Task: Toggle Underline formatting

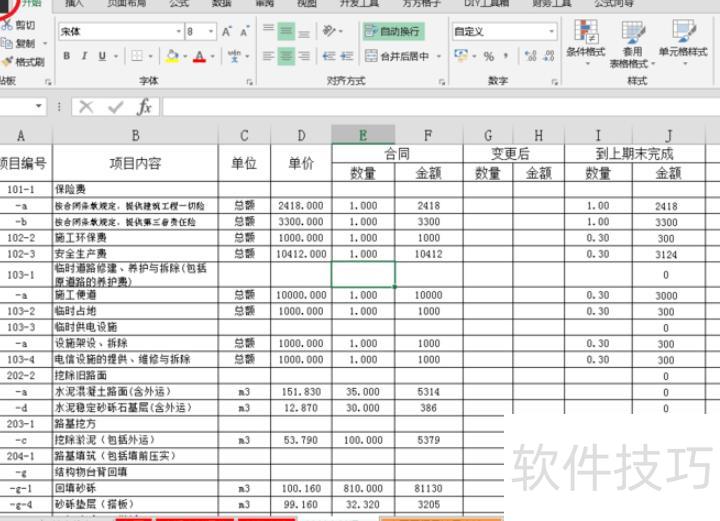Action: (102, 56)
